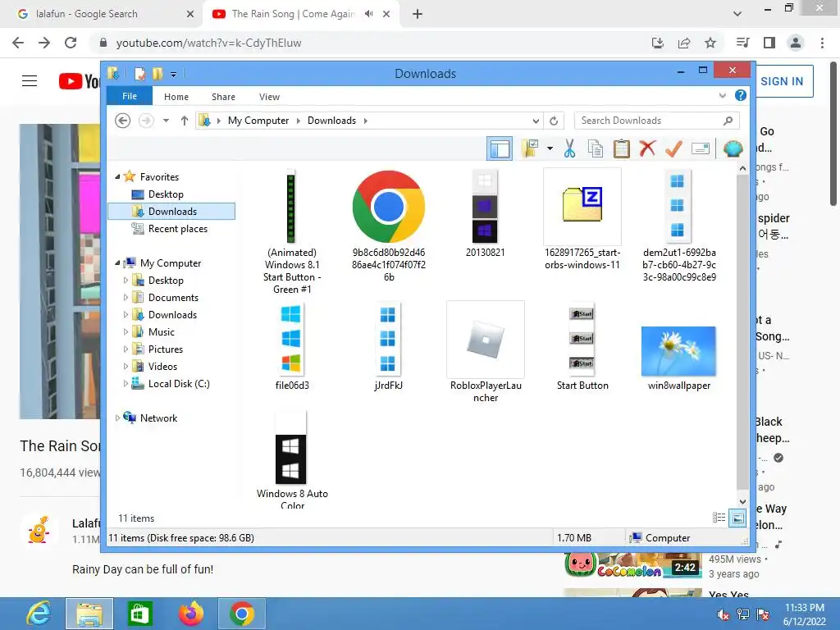
Task: Open the address bar history dropdown
Action: pos(535,121)
